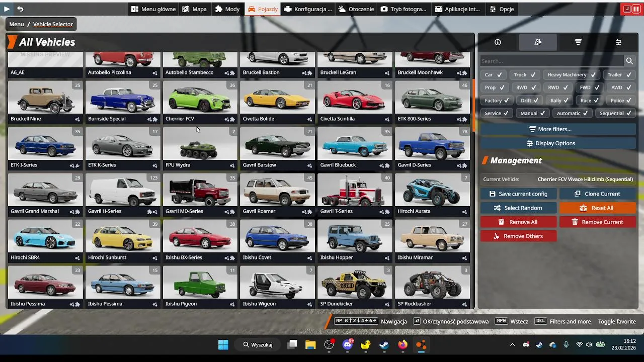The height and width of the screenshot is (362, 644).
Task: Toggle the Prop filter checkbox
Action: 494,87
